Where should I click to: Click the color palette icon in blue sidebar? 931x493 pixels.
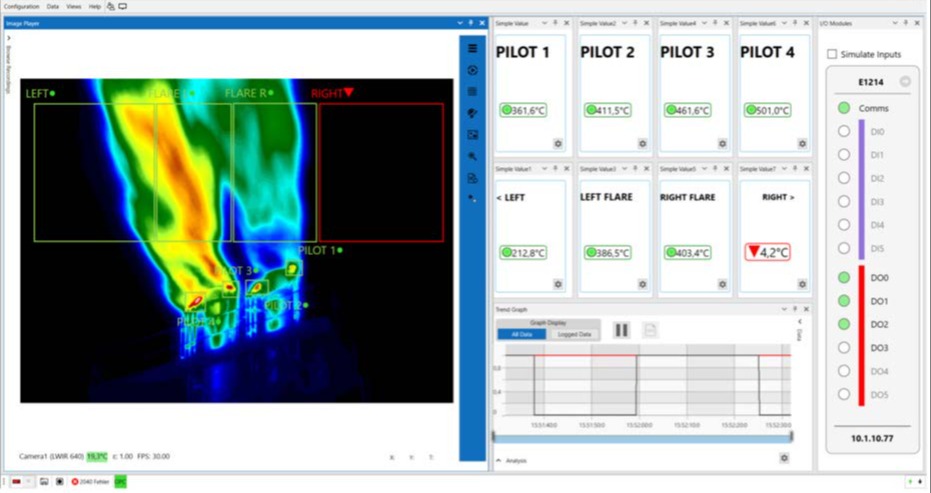coord(473,113)
